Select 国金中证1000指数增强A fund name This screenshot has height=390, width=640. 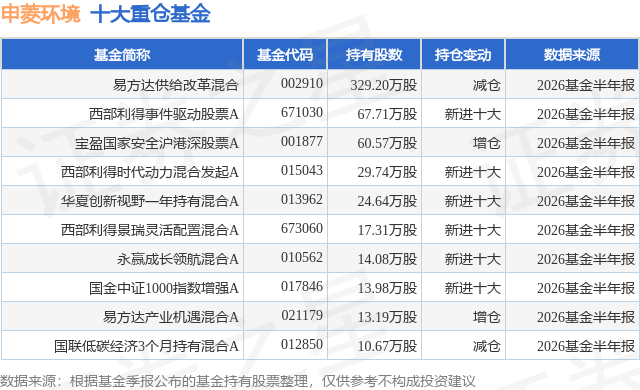tap(164, 288)
